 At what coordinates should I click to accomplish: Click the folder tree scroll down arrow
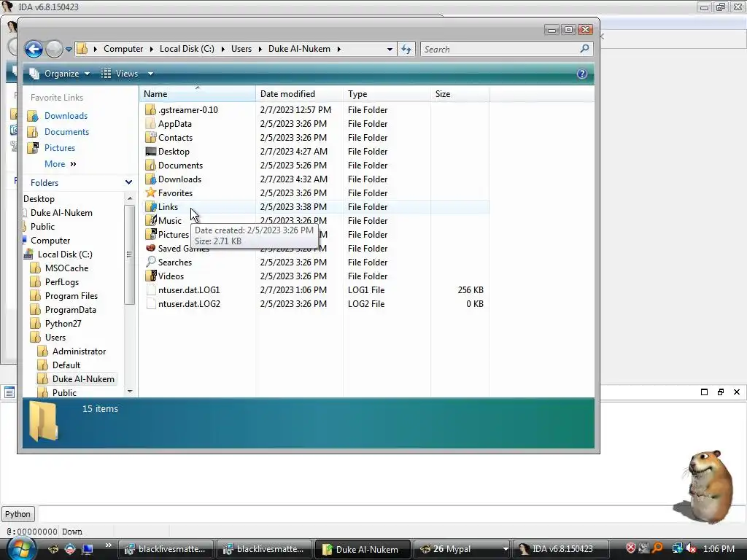click(130, 392)
